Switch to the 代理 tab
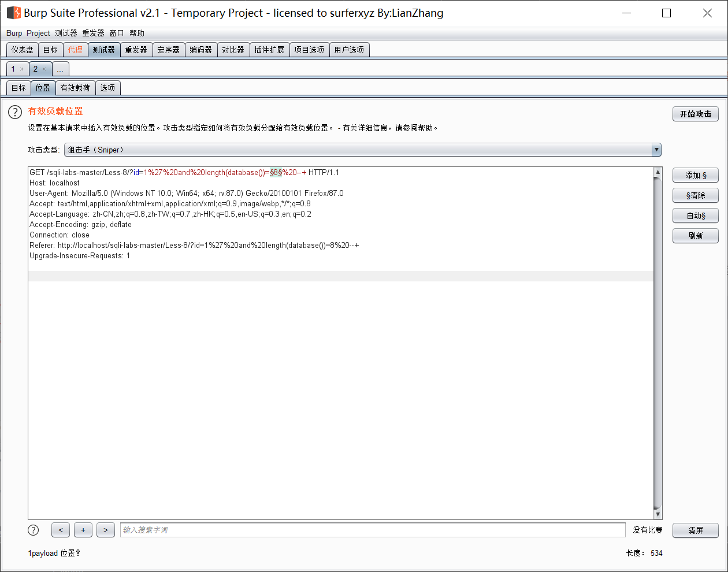 [75, 50]
